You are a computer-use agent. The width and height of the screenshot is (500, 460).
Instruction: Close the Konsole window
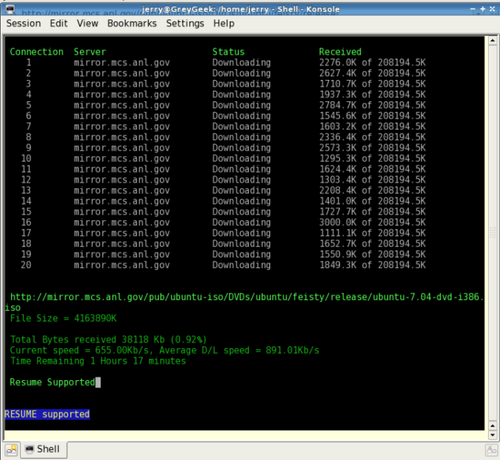point(492,9)
